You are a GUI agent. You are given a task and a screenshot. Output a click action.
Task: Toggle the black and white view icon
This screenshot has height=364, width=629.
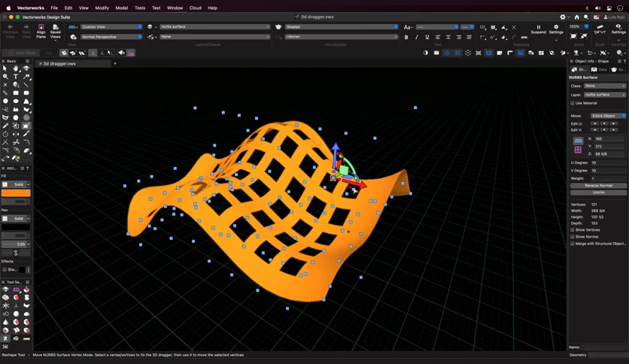426,53
